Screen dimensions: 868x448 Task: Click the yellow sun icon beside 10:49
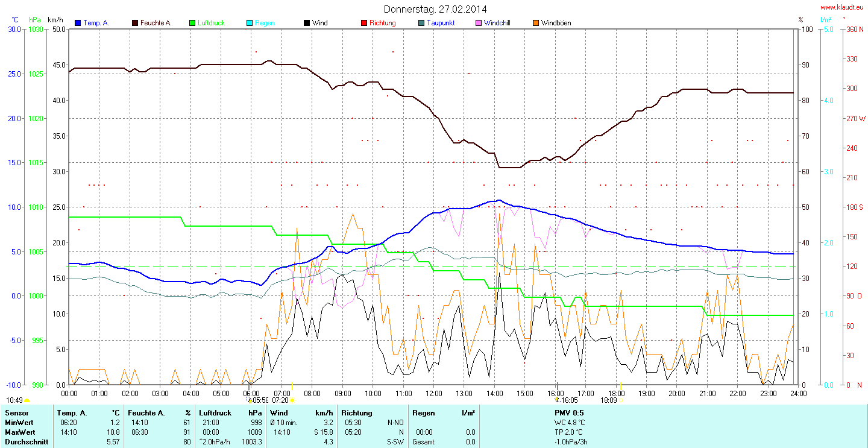27,400
